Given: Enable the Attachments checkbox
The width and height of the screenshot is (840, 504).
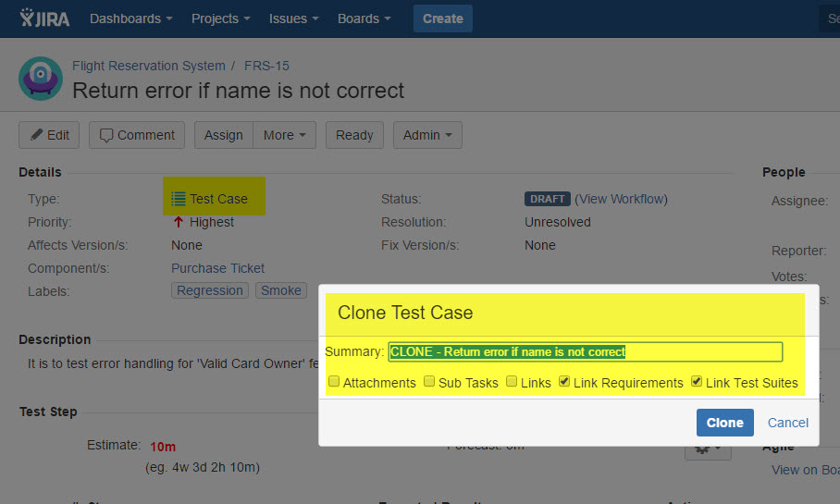Looking at the screenshot, I should [334, 382].
